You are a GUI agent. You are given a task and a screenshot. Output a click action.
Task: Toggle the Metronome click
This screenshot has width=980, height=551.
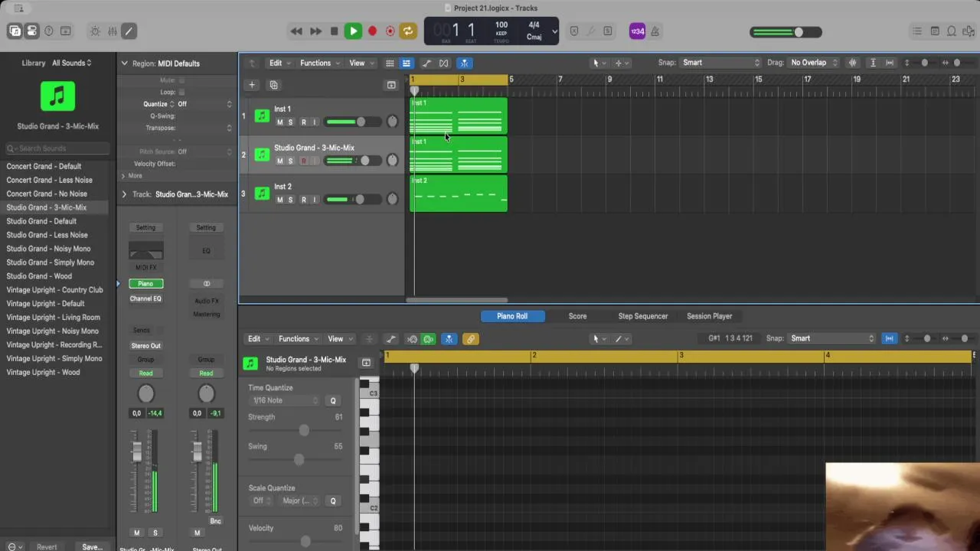tap(655, 31)
